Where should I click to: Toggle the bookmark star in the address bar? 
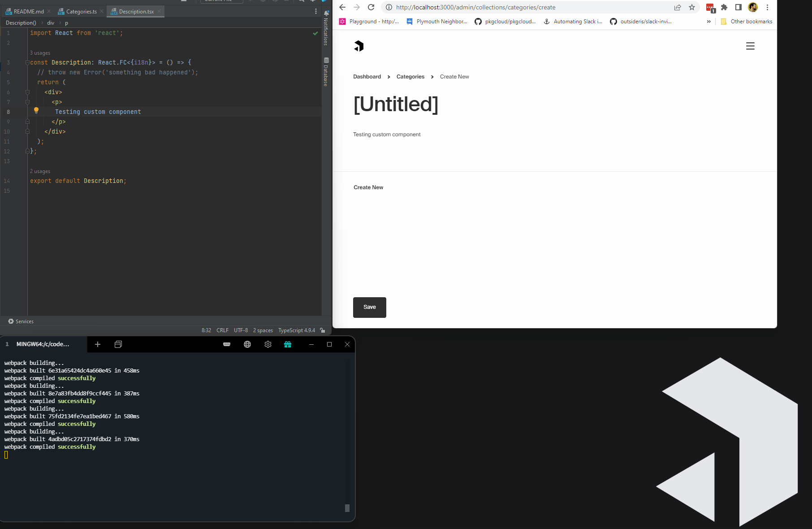click(692, 7)
